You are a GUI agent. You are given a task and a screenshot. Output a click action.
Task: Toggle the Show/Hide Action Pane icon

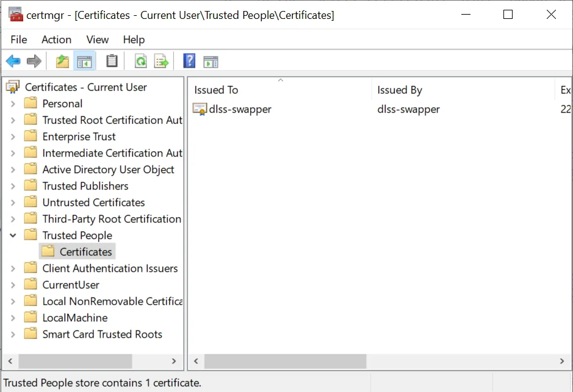(211, 62)
